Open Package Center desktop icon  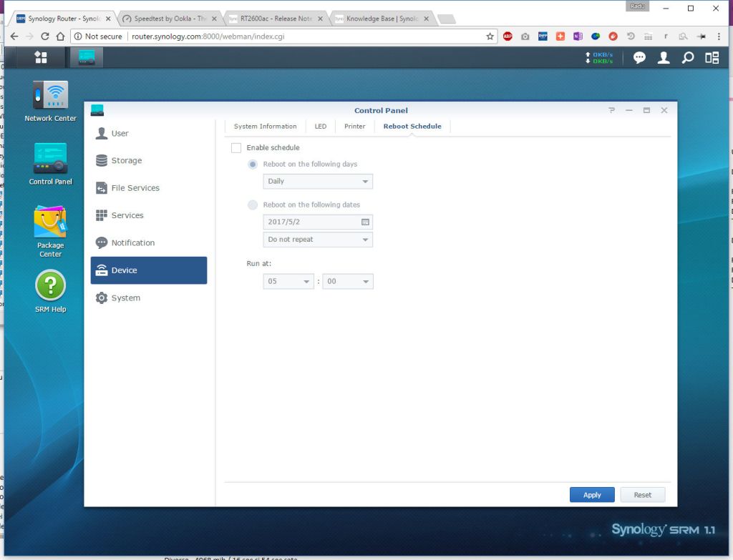tap(50, 223)
